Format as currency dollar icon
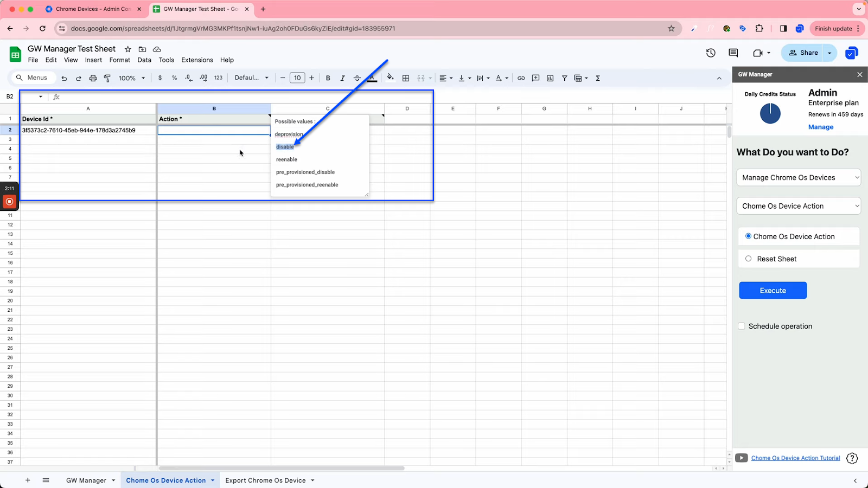The width and height of the screenshot is (868, 488). 160,78
